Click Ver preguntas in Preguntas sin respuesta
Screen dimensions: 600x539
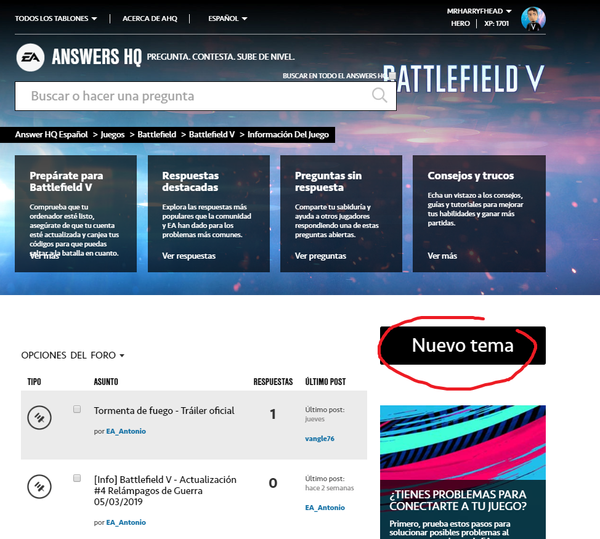[x=320, y=256]
